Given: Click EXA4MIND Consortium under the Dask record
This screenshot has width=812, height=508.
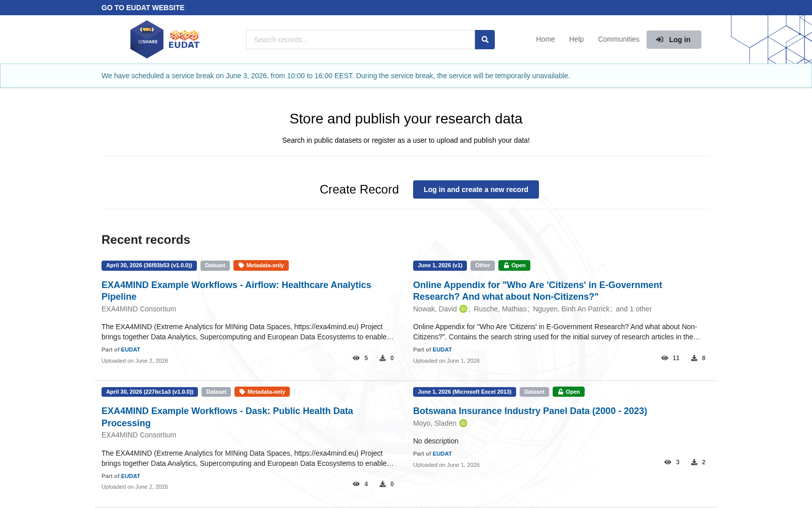Looking at the screenshot, I should tap(139, 435).
